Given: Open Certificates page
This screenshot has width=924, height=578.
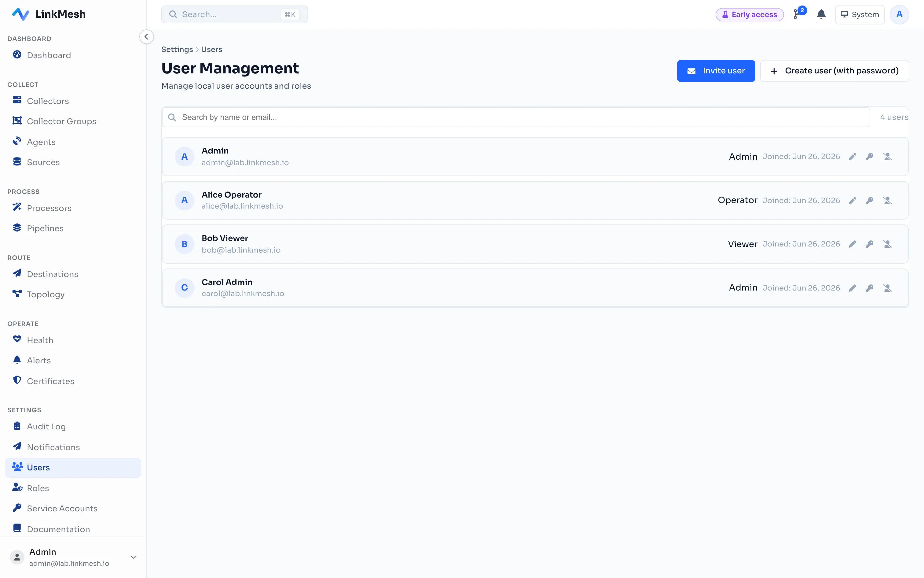Looking at the screenshot, I should coord(72,381).
